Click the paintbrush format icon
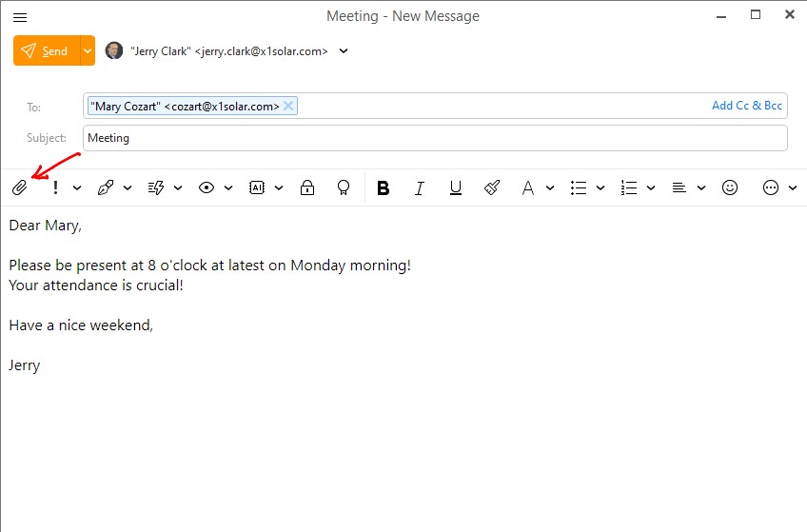 492,188
